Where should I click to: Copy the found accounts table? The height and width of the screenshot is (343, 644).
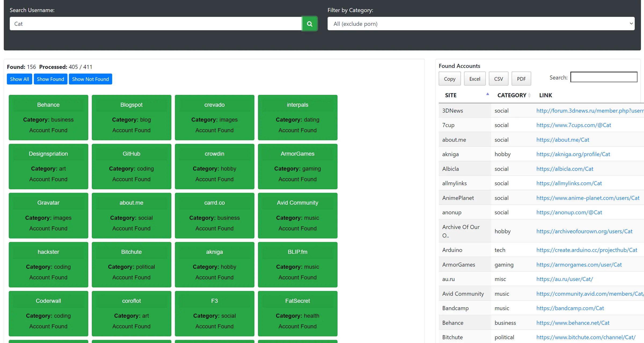(x=450, y=79)
